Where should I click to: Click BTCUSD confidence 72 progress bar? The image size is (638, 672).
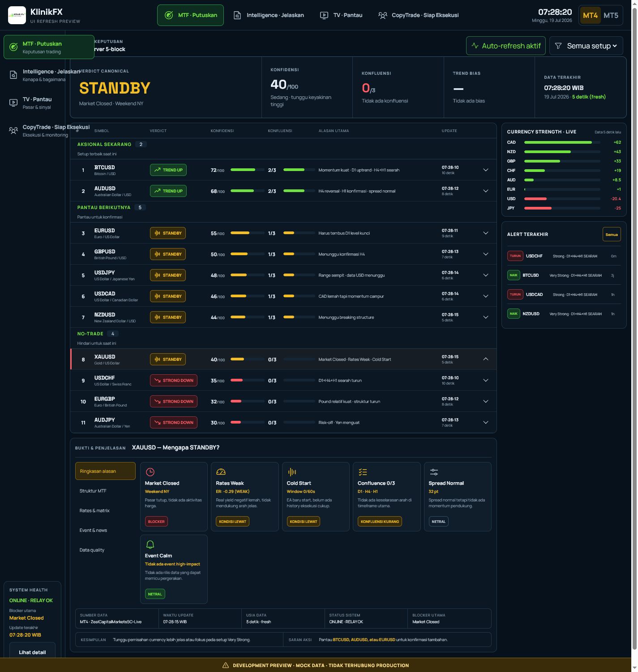247,170
